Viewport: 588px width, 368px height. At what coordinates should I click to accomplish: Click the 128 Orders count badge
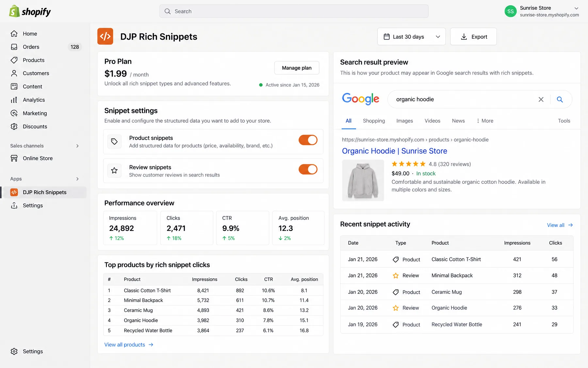point(75,47)
